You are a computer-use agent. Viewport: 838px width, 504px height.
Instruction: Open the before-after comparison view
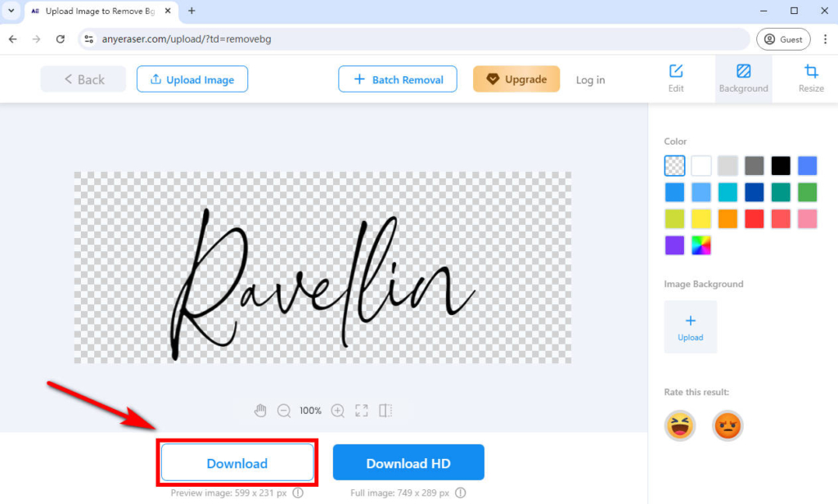tap(385, 410)
